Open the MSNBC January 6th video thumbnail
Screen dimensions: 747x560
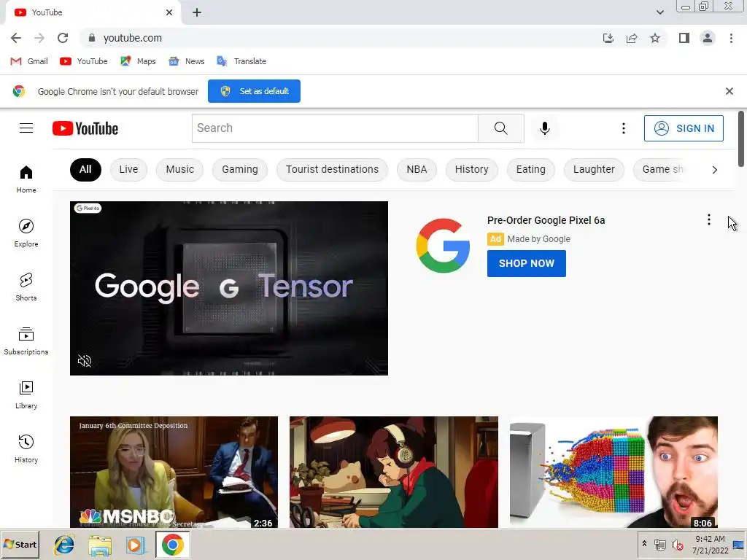(174, 472)
